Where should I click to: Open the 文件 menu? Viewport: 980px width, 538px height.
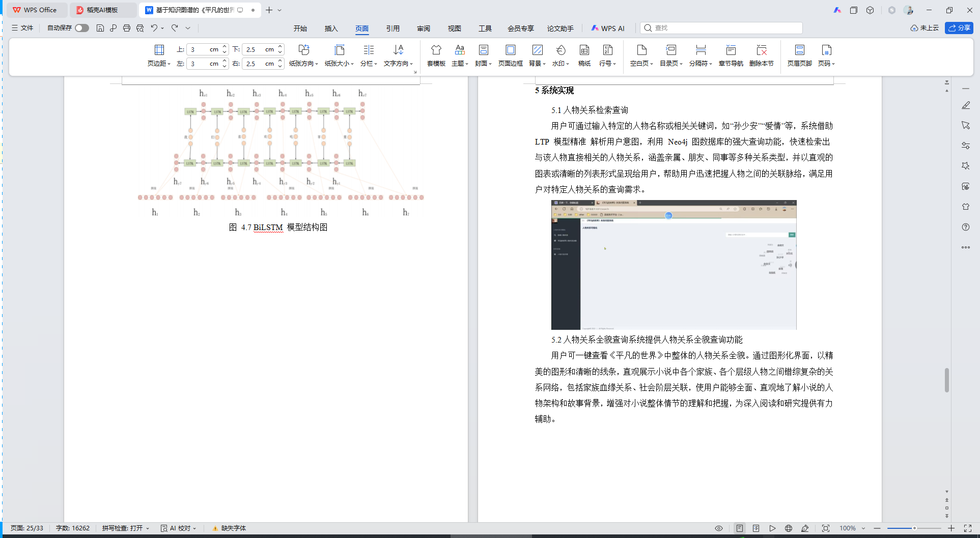point(22,28)
